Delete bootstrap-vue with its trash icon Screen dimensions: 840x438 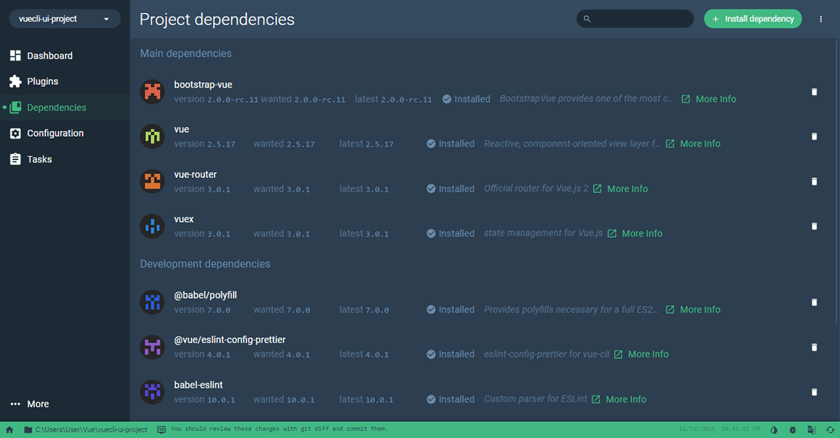coord(814,92)
